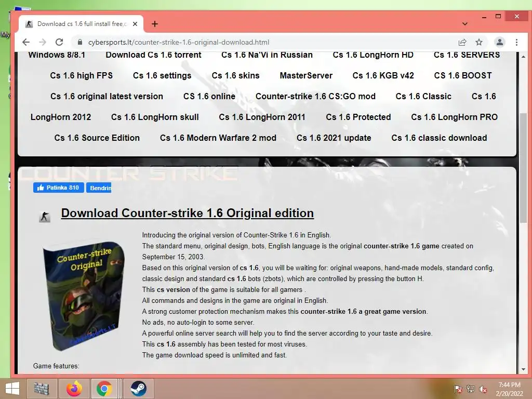Open a new tab with the plus button

coord(155,24)
